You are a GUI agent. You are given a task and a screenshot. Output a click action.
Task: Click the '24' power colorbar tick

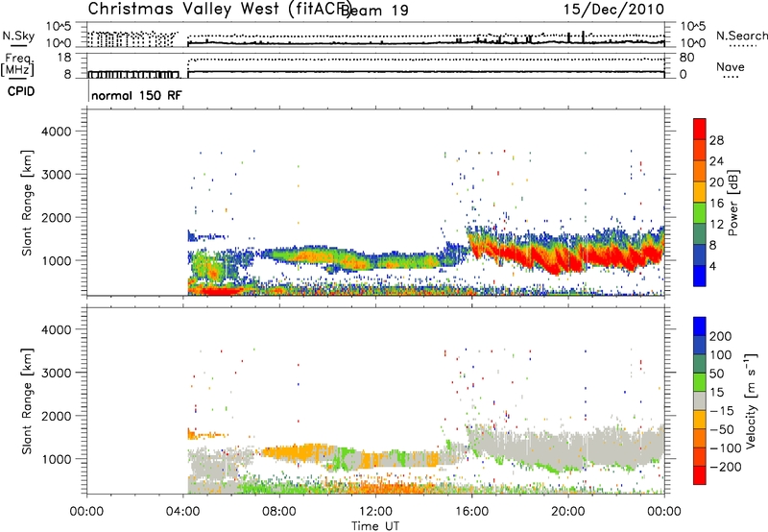[716, 161]
